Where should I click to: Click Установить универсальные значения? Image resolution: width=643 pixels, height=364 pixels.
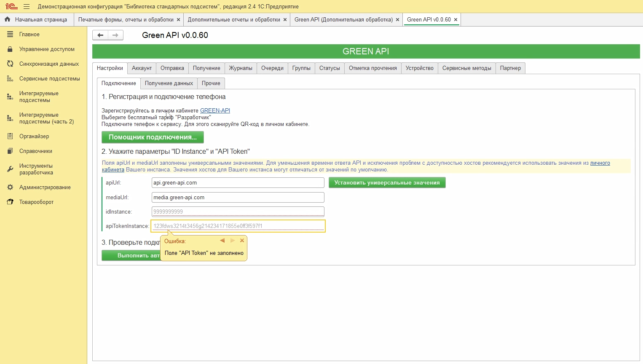[387, 182]
